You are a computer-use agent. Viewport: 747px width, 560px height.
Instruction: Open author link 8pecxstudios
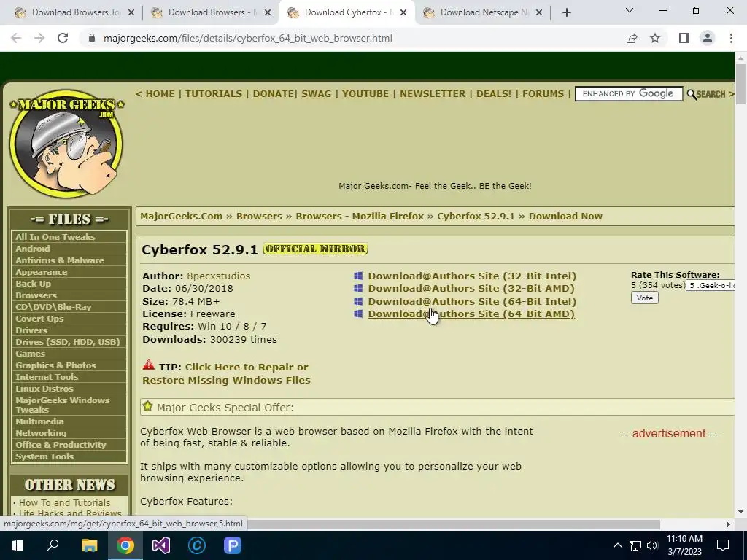[218, 276]
